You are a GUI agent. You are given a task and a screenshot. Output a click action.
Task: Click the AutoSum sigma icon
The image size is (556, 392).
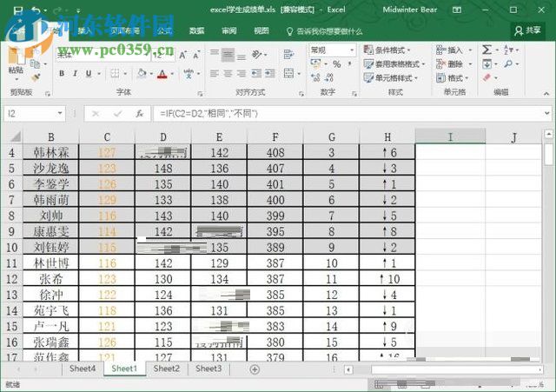click(487, 50)
